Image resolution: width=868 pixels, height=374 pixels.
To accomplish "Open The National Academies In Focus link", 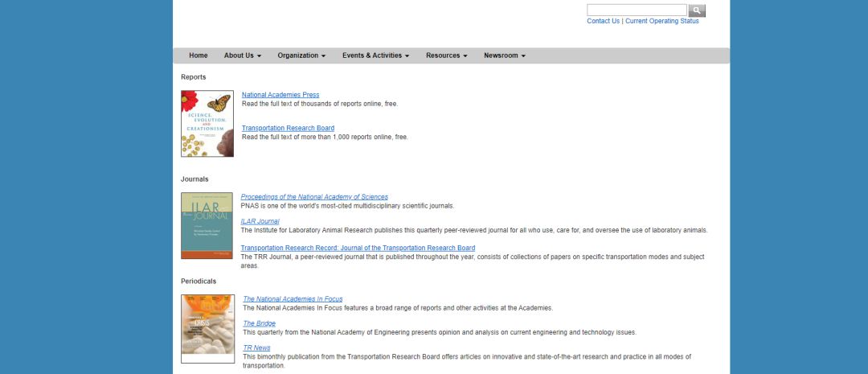I will pyautogui.click(x=293, y=298).
